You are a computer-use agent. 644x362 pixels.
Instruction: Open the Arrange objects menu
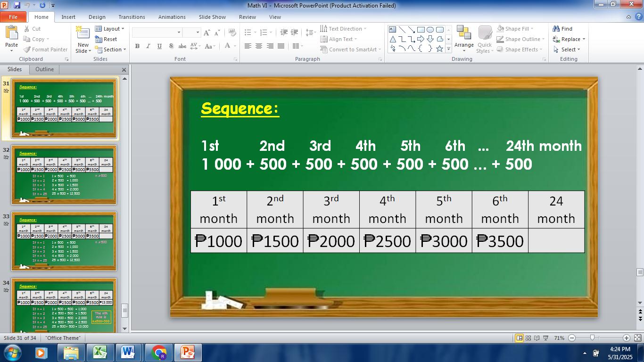tap(464, 40)
